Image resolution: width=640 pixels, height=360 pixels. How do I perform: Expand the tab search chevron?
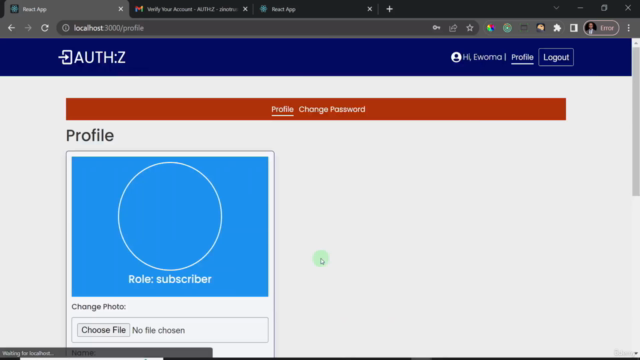click(556, 8)
